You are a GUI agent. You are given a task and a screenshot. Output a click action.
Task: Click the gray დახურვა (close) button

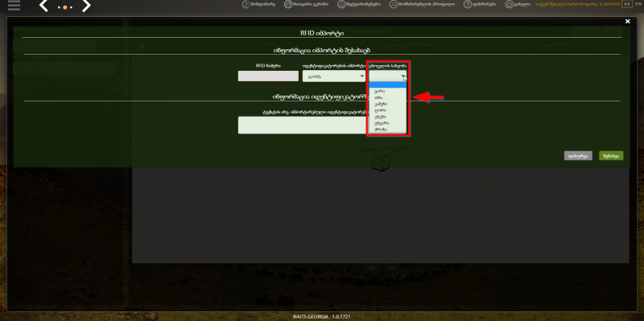coord(578,155)
